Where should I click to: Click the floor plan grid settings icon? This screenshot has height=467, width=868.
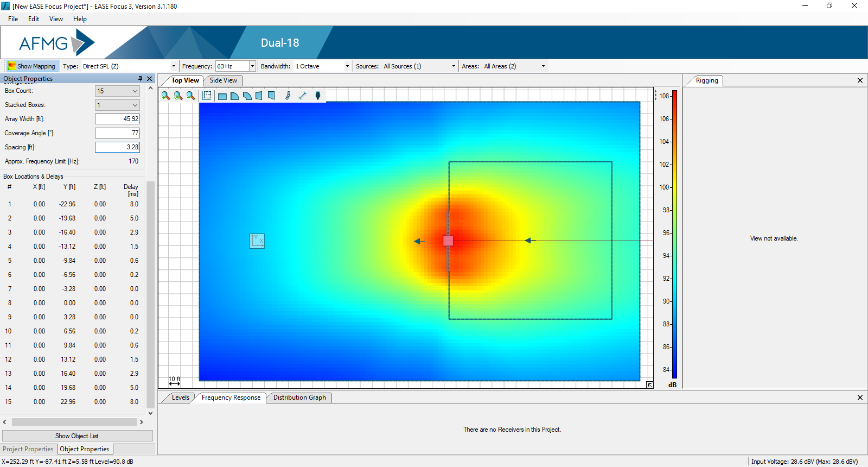pos(207,96)
